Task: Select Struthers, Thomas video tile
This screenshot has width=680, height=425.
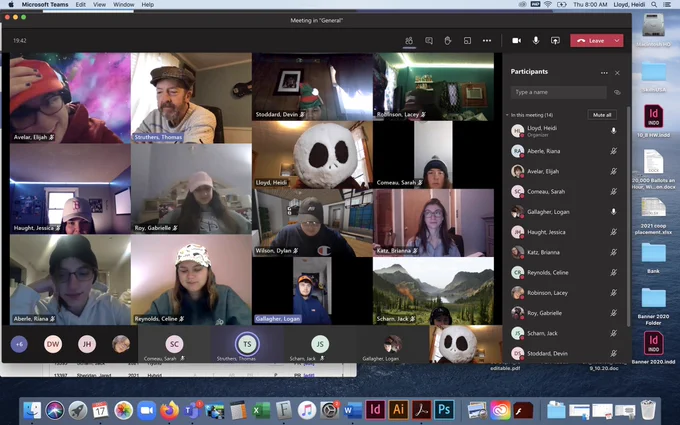Action: click(191, 98)
